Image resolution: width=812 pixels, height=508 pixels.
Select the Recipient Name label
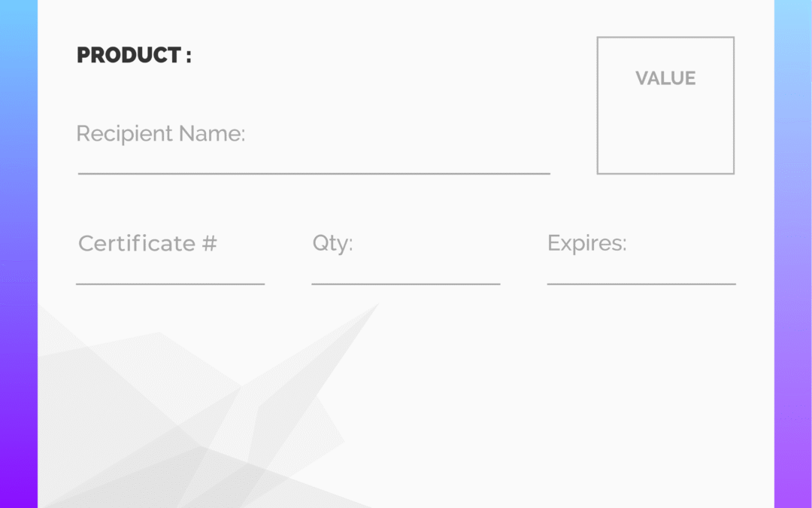(x=161, y=134)
